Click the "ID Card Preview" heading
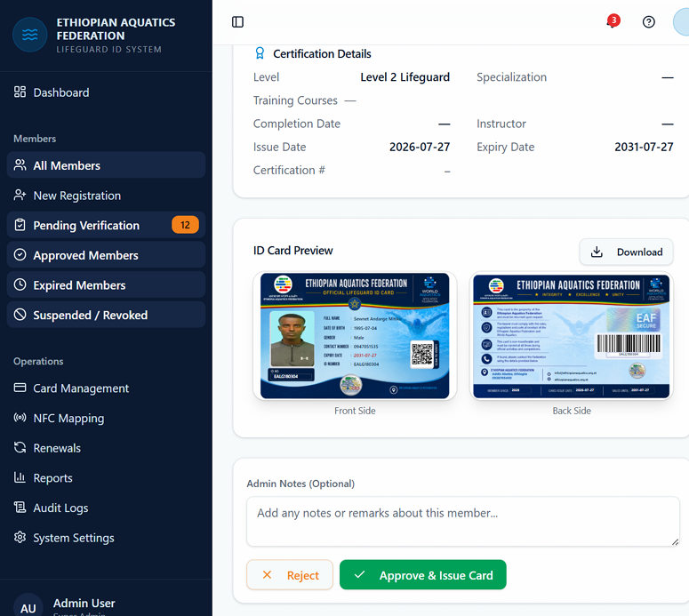 (x=293, y=251)
